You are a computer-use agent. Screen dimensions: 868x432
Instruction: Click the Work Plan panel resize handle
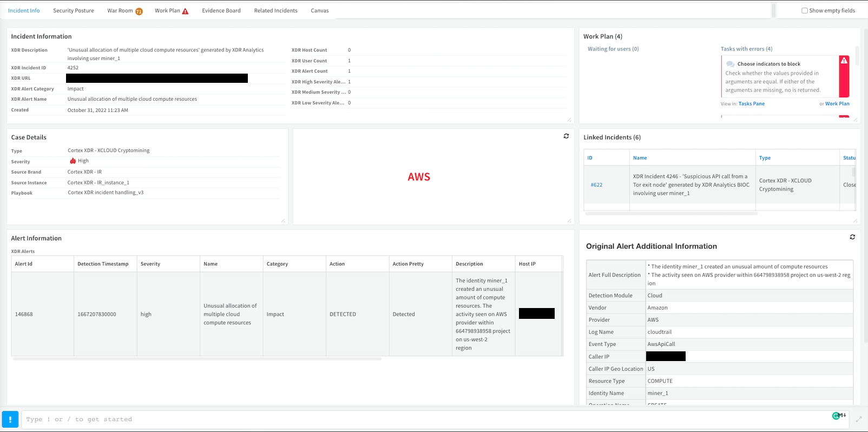pos(855,120)
